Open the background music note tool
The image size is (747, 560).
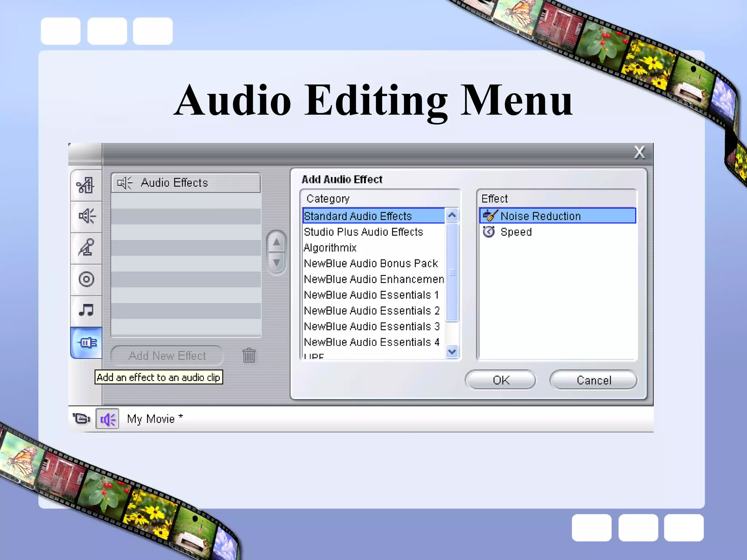[x=86, y=311]
